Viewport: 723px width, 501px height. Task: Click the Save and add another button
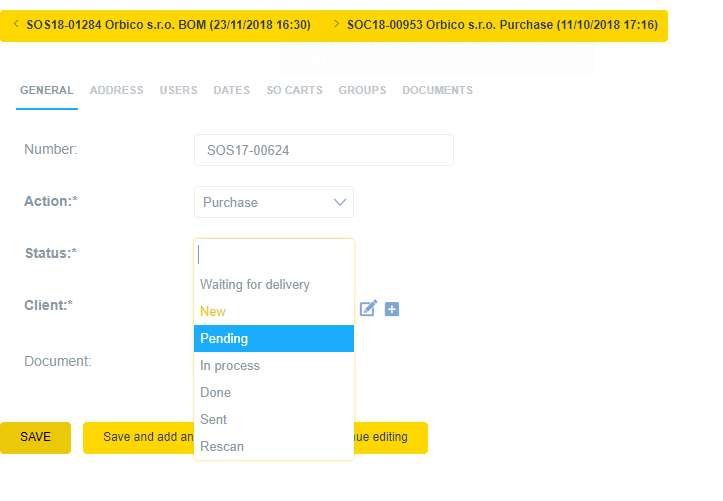click(138, 438)
